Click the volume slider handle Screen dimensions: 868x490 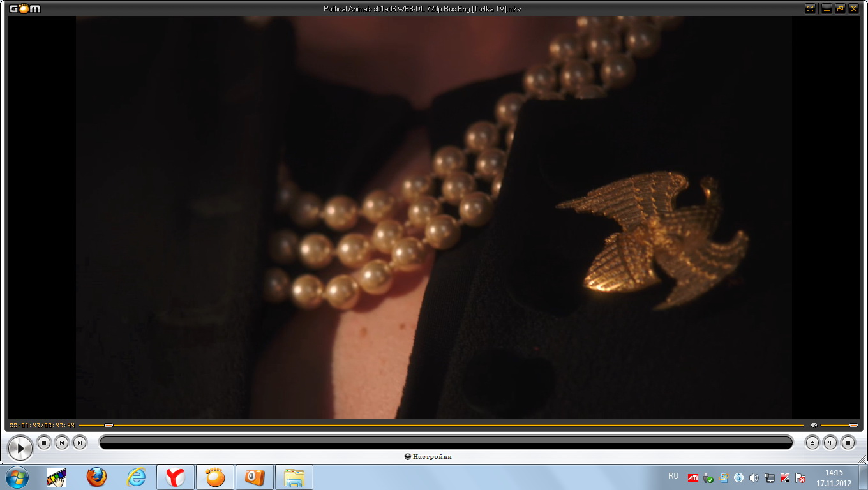[x=853, y=425]
